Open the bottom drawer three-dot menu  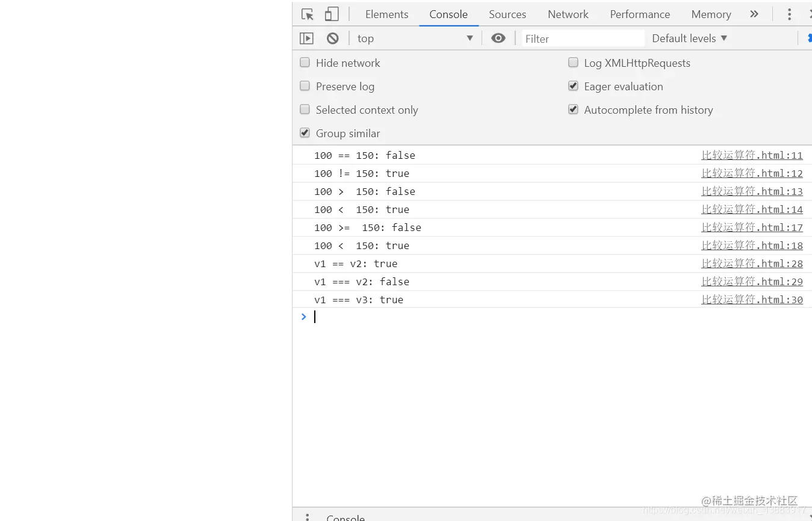307,517
